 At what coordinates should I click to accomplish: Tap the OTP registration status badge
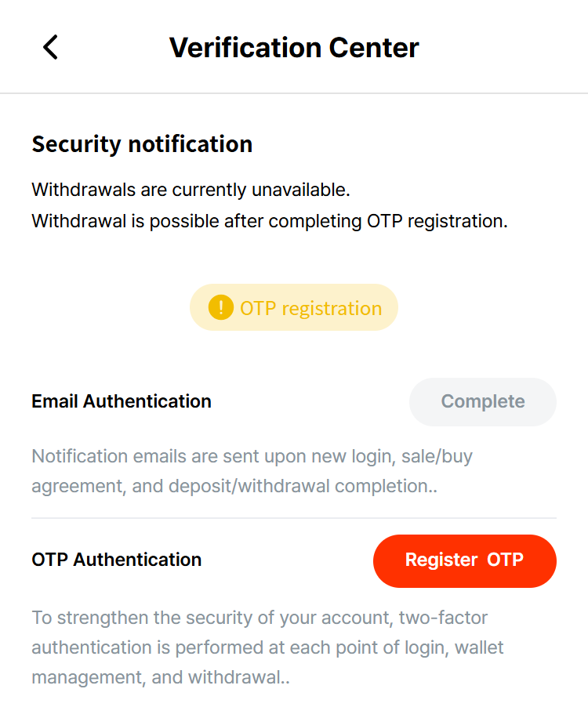(294, 307)
